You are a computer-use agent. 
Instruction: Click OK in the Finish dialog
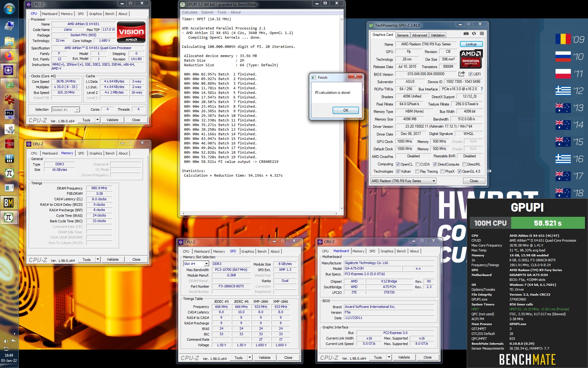click(345, 110)
